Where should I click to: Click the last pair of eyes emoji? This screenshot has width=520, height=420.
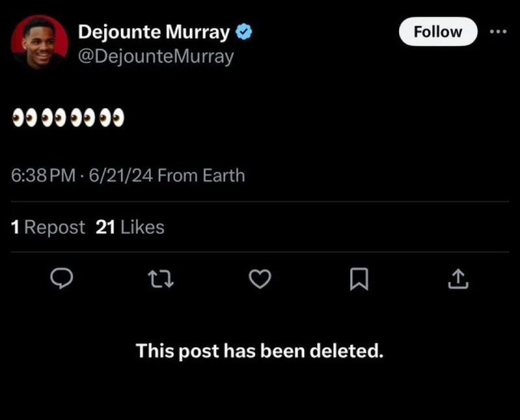coord(112,118)
